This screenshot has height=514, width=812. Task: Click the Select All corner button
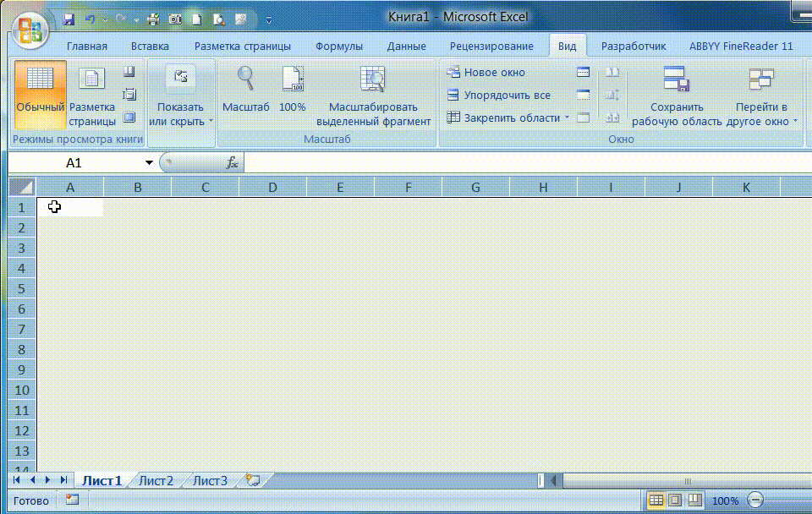[22, 187]
